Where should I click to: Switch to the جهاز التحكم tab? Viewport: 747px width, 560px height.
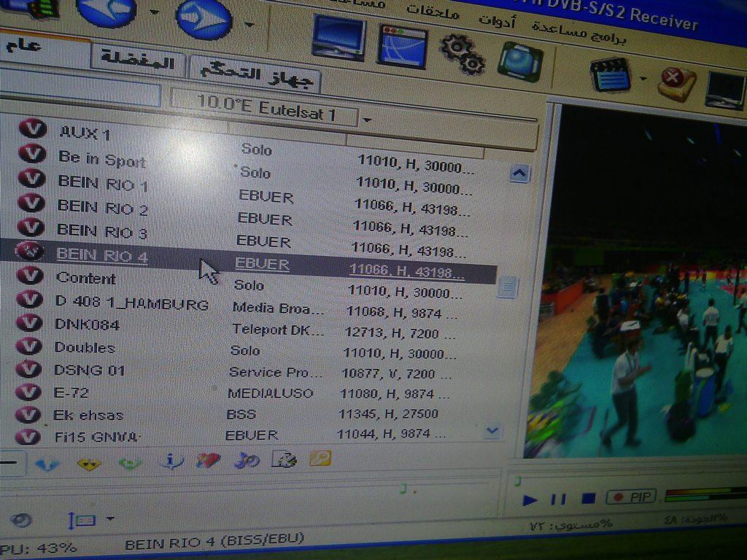tap(255, 74)
